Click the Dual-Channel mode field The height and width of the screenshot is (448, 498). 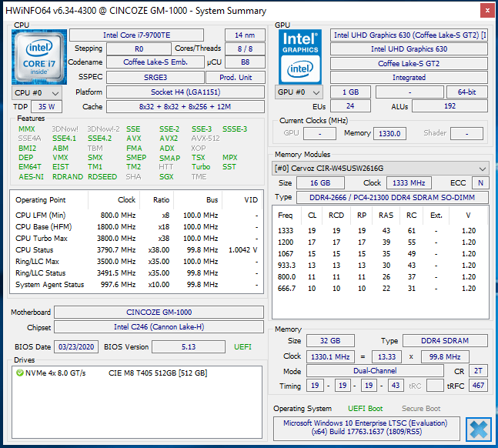click(x=375, y=371)
